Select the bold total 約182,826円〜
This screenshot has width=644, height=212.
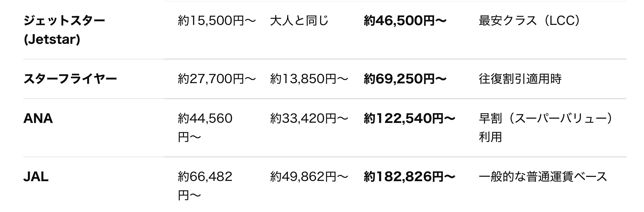[x=409, y=177]
